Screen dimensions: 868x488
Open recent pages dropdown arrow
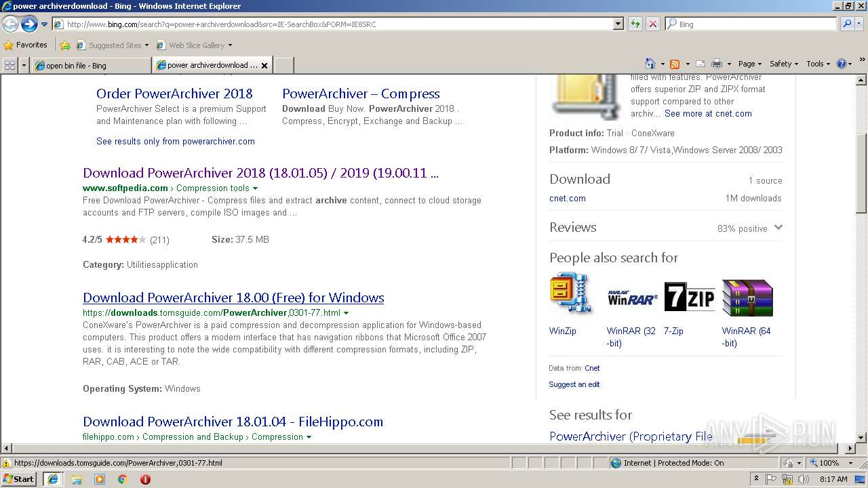click(x=44, y=24)
